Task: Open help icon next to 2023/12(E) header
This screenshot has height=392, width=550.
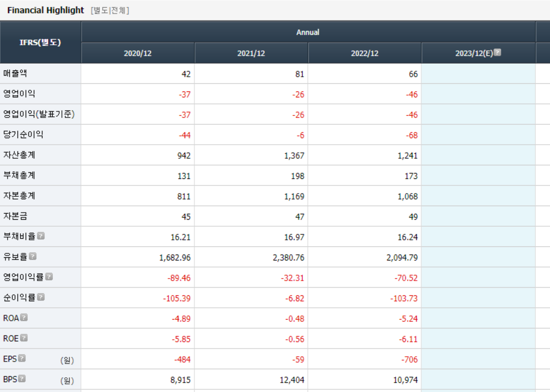Action: point(497,53)
